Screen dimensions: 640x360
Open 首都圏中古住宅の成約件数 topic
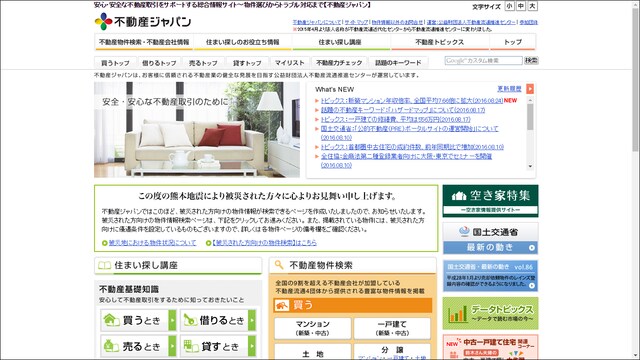pyautogui.click(x=412, y=147)
